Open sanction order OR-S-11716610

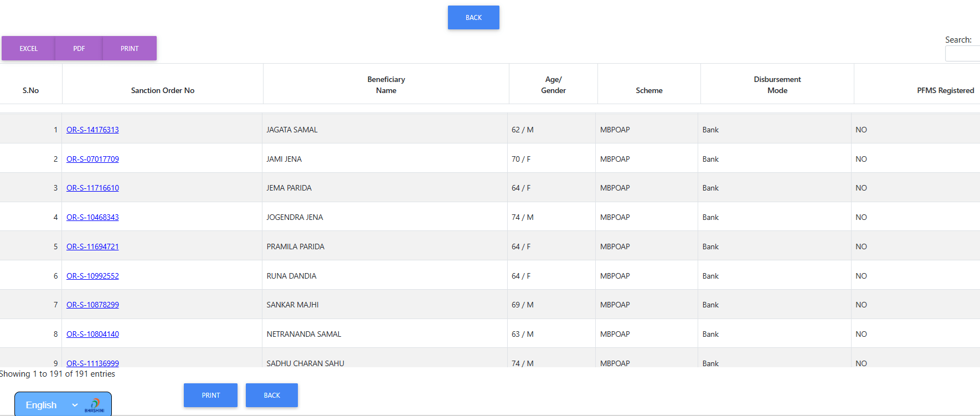92,188
